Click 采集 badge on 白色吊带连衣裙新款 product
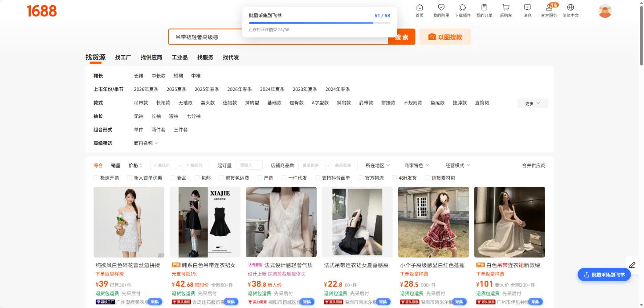Viewport: 644px width, 308px height. (x=535, y=302)
